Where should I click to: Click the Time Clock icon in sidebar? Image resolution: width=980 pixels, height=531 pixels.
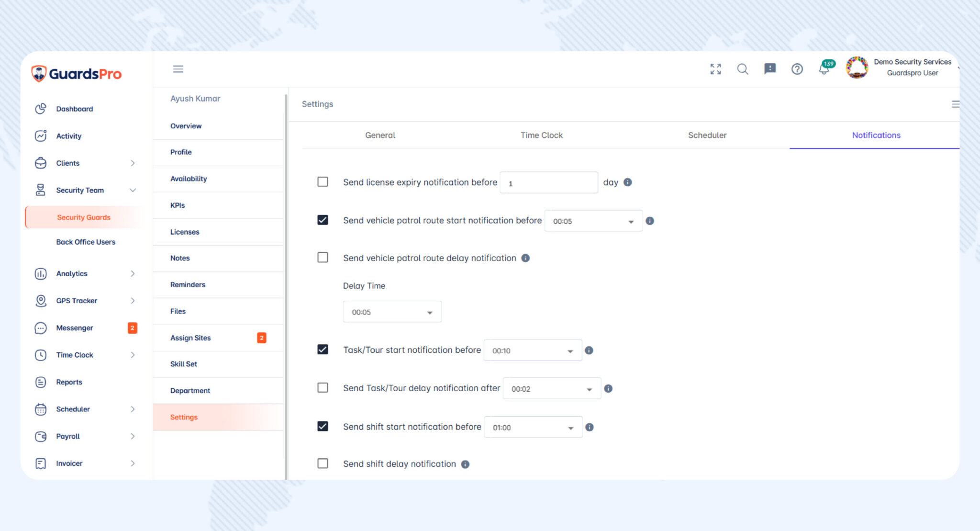point(41,355)
